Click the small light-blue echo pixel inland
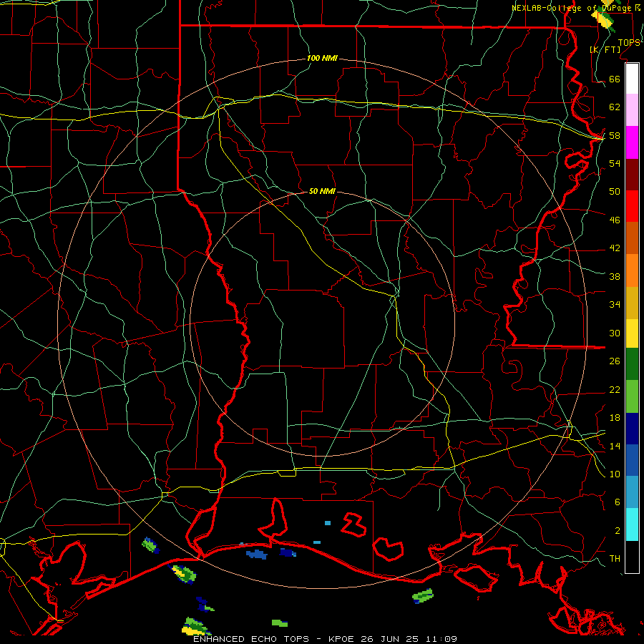 (x=327, y=523)
